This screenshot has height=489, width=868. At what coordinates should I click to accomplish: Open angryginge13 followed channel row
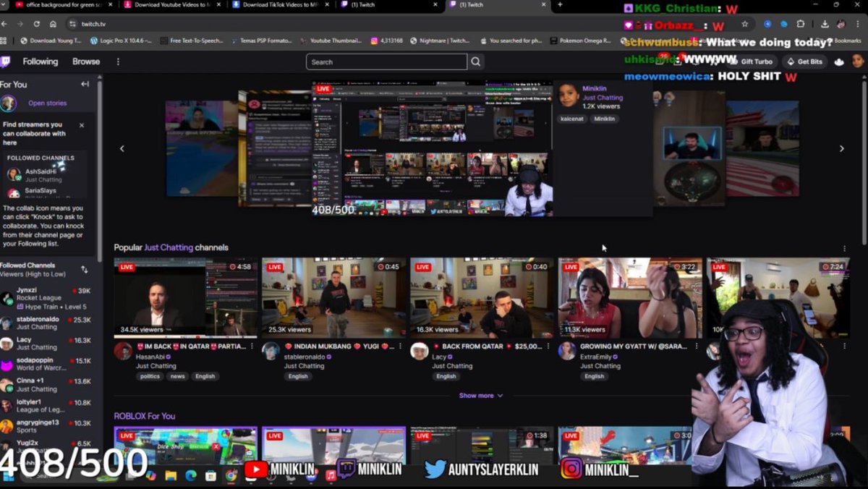pyautogui.click(x=48, y=426)
